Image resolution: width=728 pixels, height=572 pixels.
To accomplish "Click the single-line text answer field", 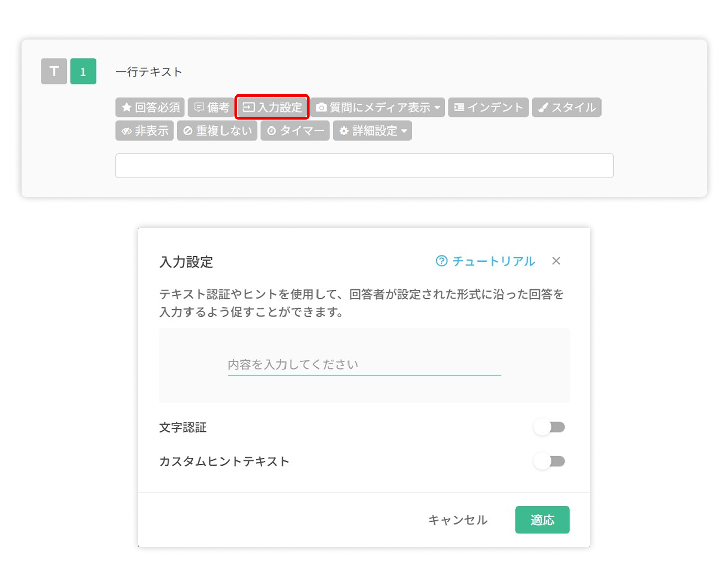I will click(364, 166).
